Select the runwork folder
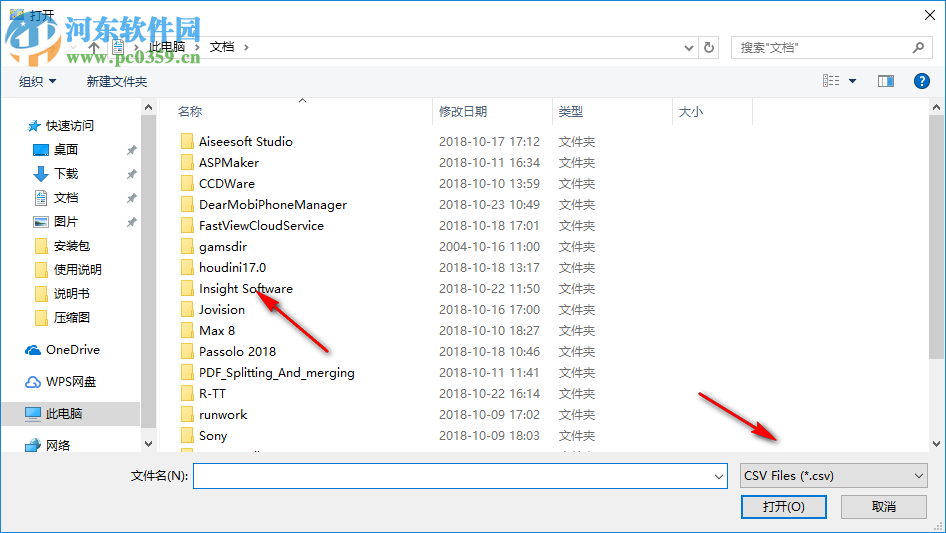This screenshot has height=533, width=946. pos(223,415)
